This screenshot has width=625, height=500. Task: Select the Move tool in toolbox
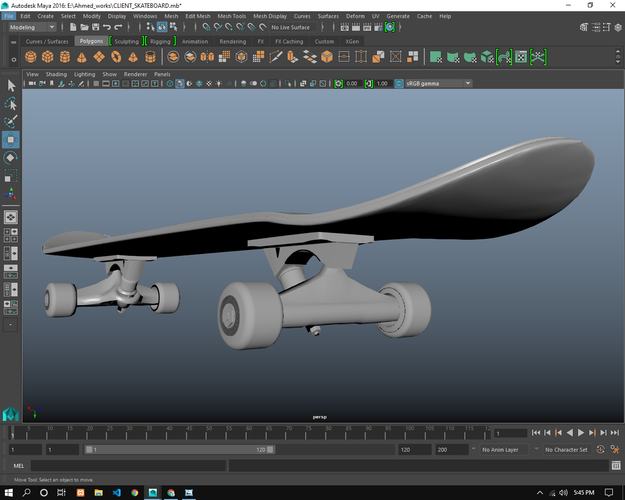[x=11, y=140]
